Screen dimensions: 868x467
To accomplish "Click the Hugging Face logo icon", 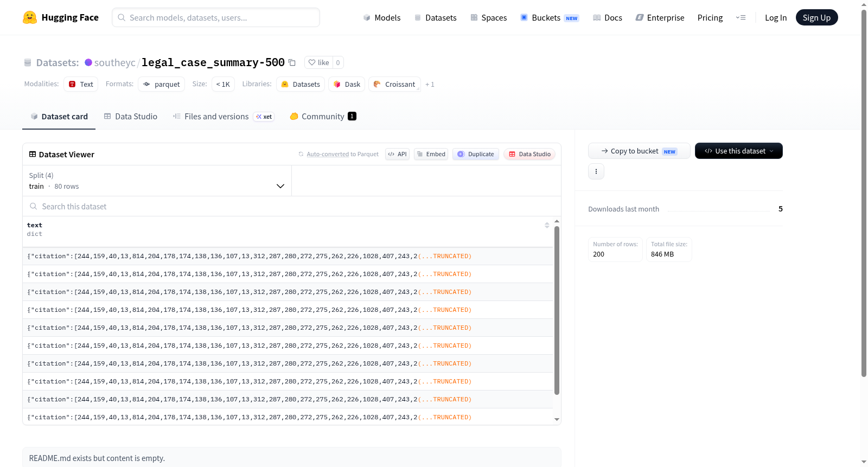I will tap(30, 17).
